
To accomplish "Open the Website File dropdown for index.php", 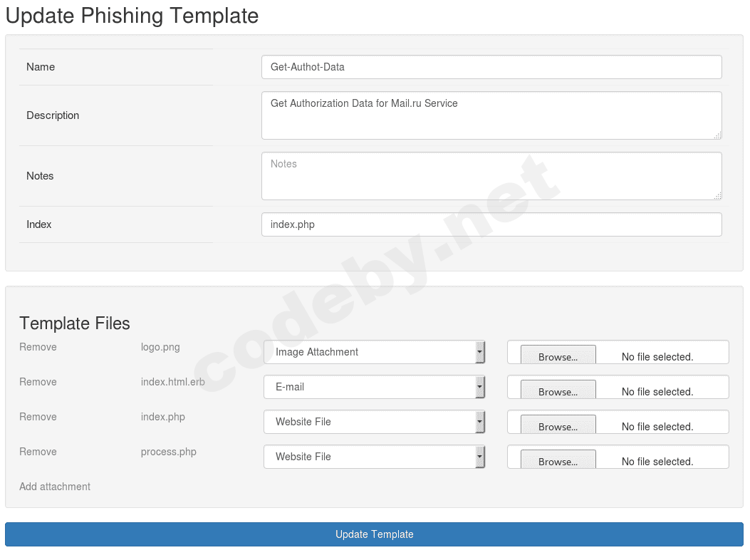I will [374, 422].
